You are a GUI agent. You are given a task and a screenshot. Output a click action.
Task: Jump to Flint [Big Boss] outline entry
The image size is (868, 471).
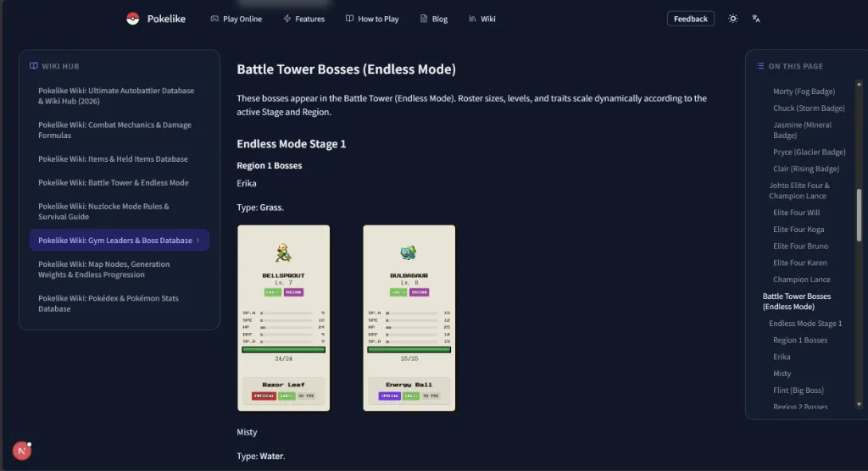(x=798, y=391)
